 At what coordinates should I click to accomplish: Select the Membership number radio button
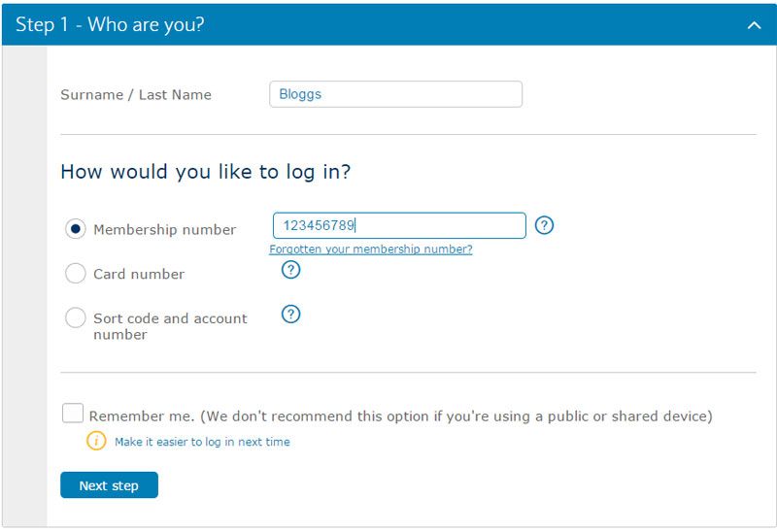(x=76, y=229)
